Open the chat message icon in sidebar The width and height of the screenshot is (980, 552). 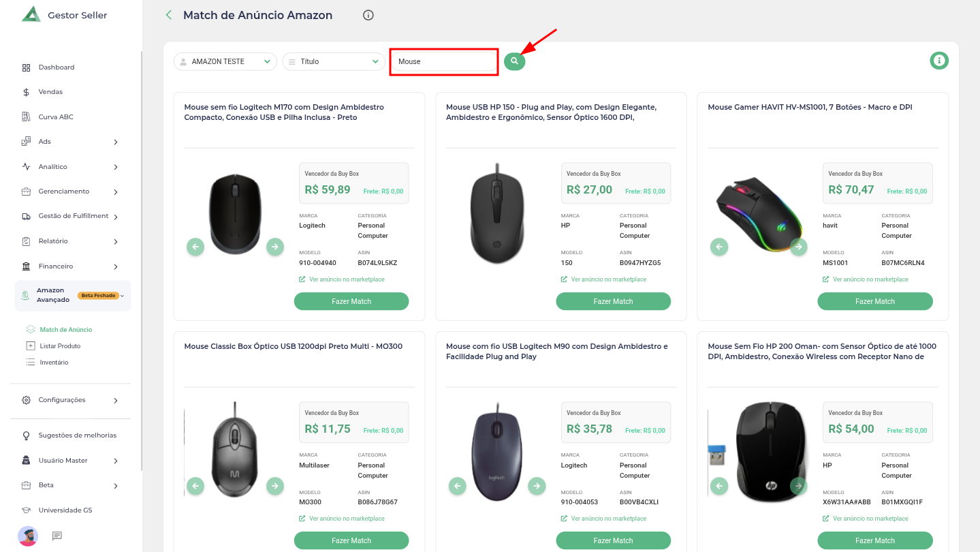tap(57, 536)
